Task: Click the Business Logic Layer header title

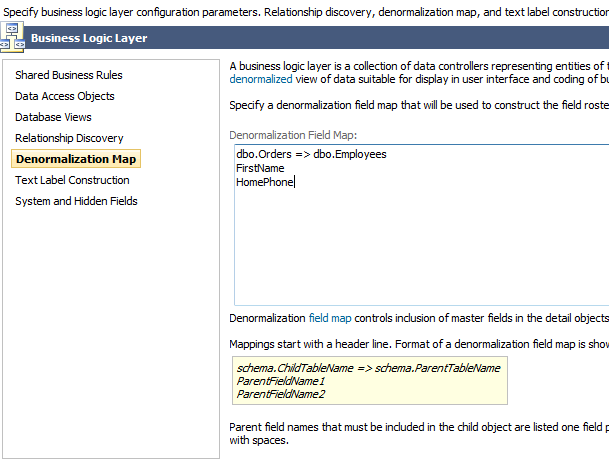Action: click(89, 39)
